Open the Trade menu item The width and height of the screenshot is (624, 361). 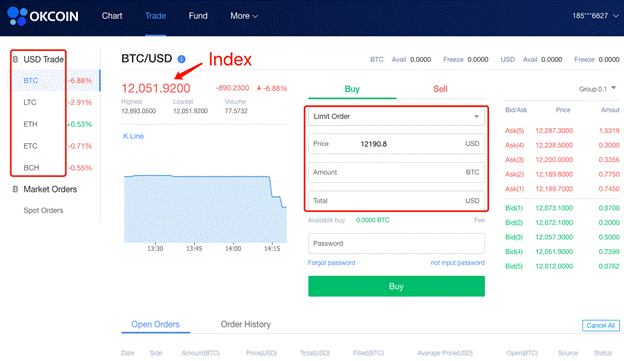pos(155,16)
